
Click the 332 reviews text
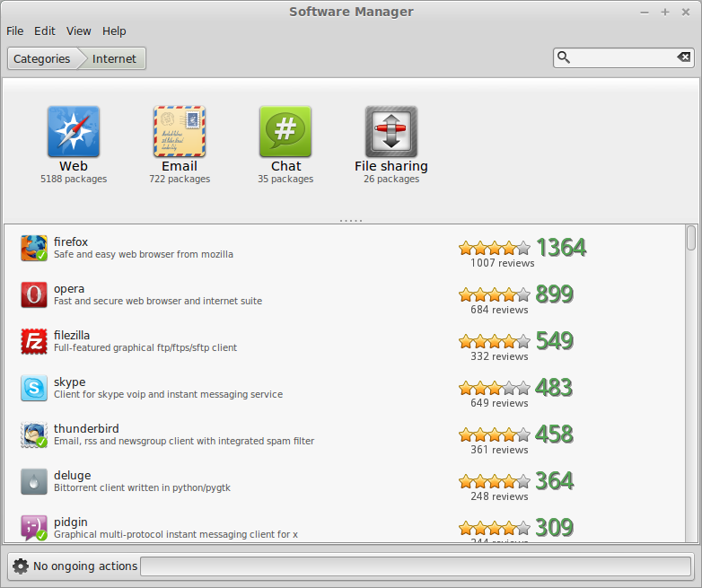tap(499, 356)
